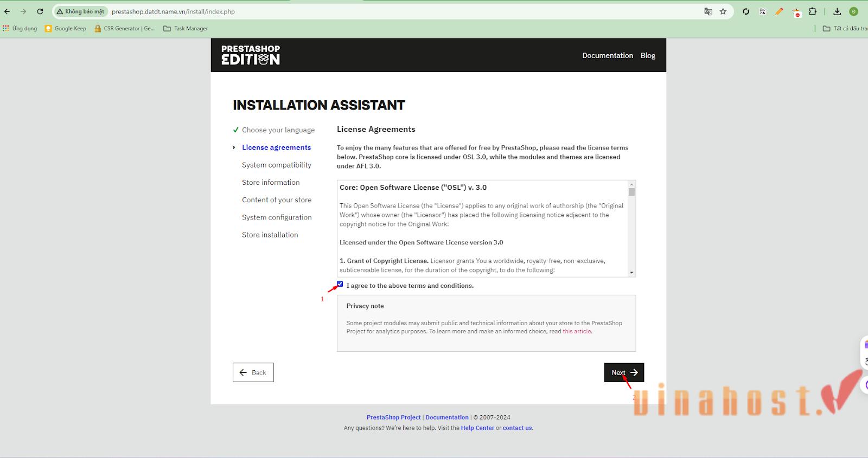Screen dimensions: 868x458
Task: Open the CSR Generator bookmark
Action: [x=125, y=28]
